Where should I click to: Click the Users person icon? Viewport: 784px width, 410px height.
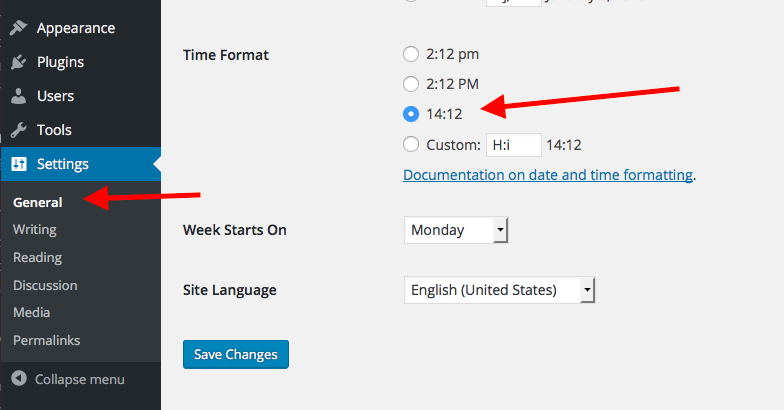click(18, 96)
